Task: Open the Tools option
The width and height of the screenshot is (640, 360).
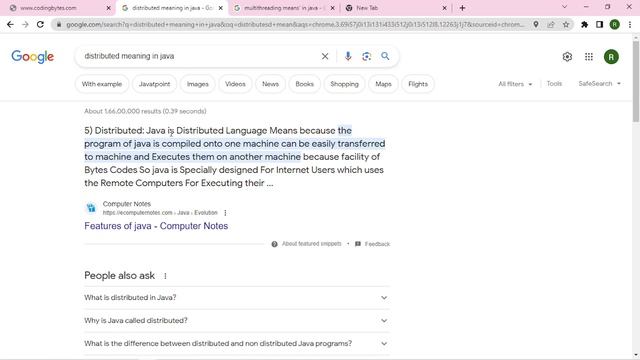Action: (554, 84)
